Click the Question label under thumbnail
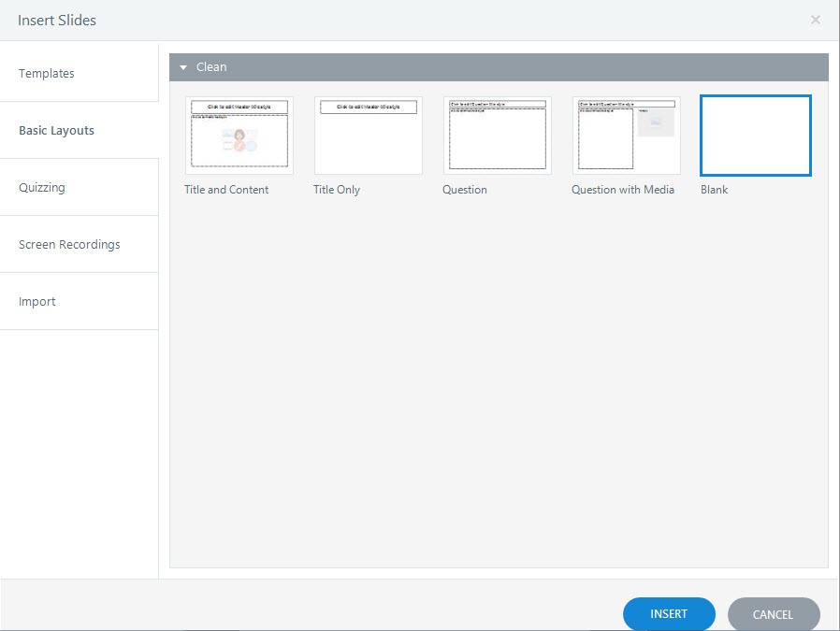This screenshot has height=631, width=840. (465, 190)
